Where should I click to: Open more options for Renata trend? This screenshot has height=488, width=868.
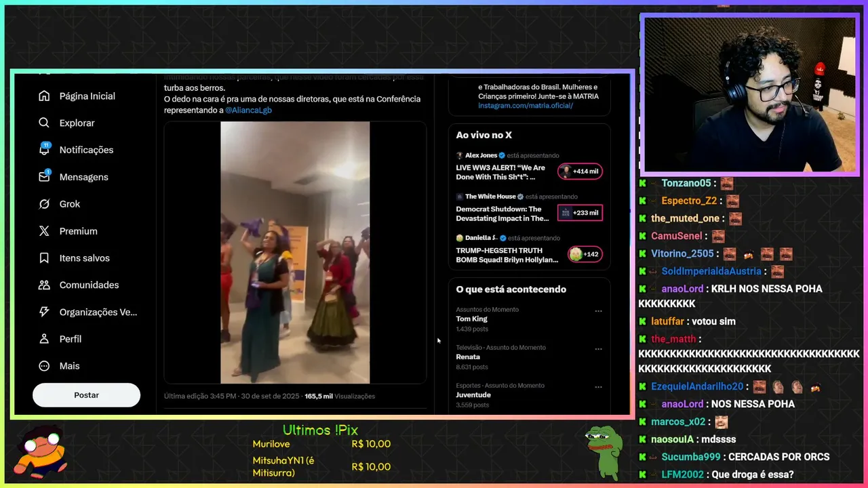pyautogui.click(x=598, y=349)
